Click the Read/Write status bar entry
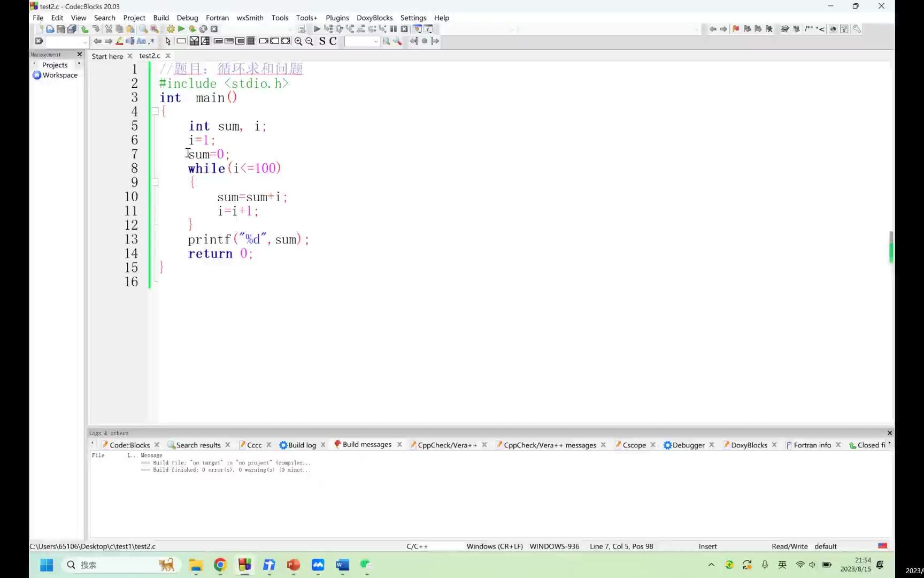 789,546
